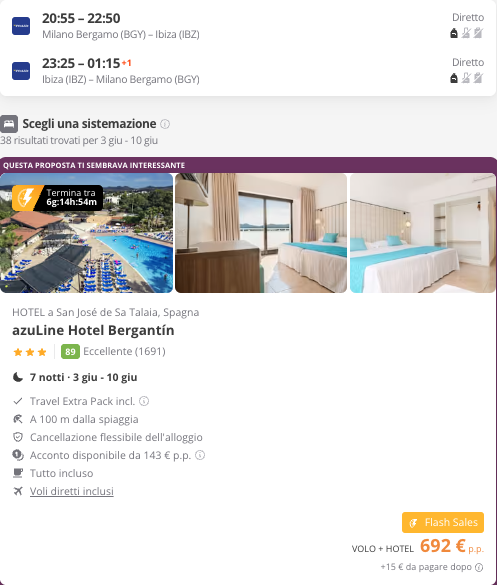The image size is (497, 585).
Task: Open info icon next to Acconto disponibile
Action: pyautogui.click(x=200, y=455)
